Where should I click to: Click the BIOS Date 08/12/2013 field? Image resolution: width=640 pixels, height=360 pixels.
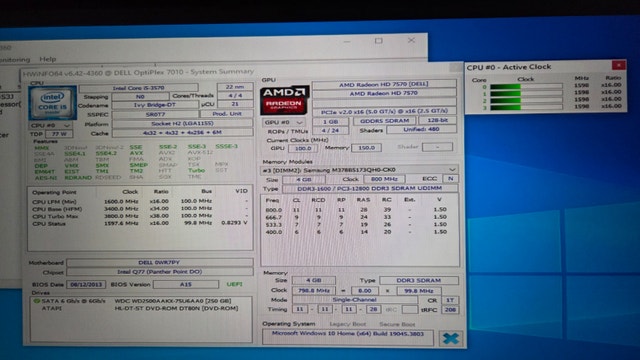[86, 284]
